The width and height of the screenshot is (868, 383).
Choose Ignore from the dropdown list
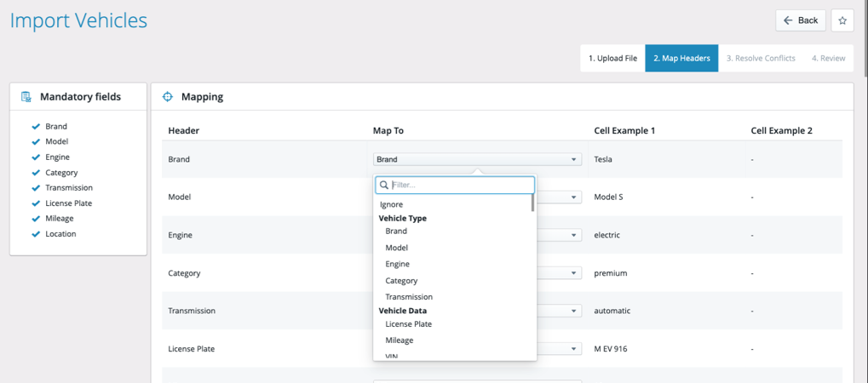click(392, 204)
